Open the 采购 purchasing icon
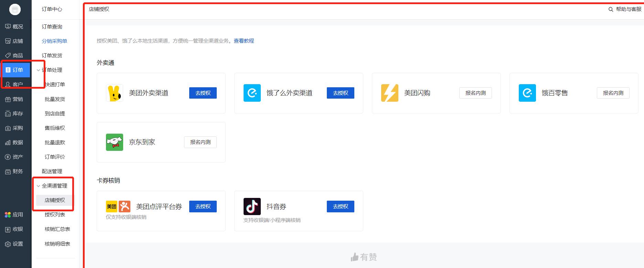 8,128
